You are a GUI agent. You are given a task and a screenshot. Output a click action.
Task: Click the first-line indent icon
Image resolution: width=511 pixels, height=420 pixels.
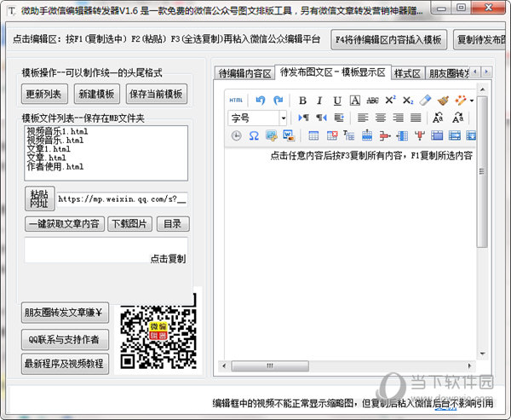(339, 118)
